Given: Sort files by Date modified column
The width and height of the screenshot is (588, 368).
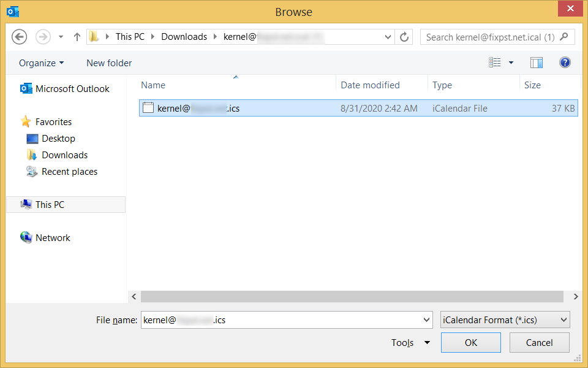Looking at the screenshot, I should pos(370,85).
